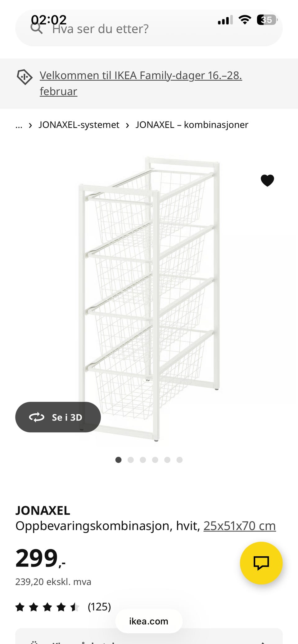This screenshot has height=644, width=298.
Task: Open the 25x51x70 cm measurements link
Action: point(240,526)
